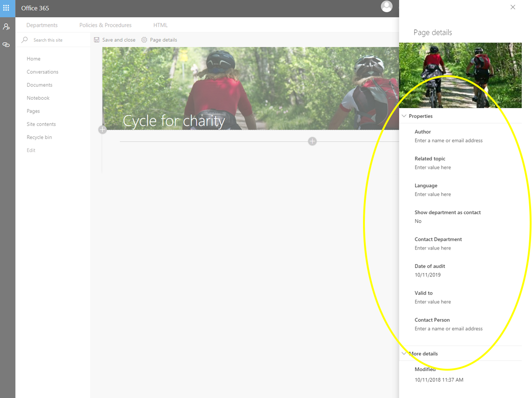The height and width of the screenshot is (398, 532).
Task: Click the Office 365 header title
Action: pyautogui.click(x=35, y=8)
